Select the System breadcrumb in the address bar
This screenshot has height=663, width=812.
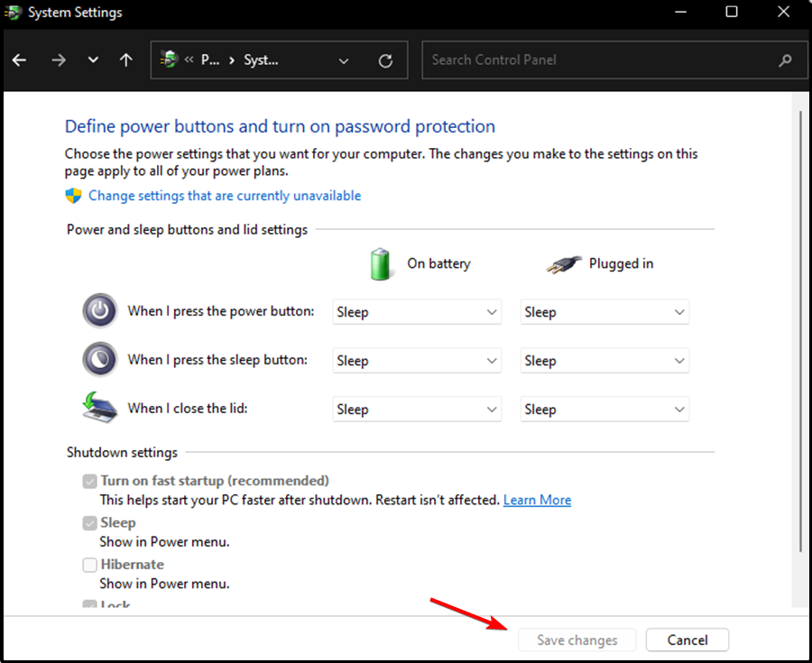pos(262,60)
